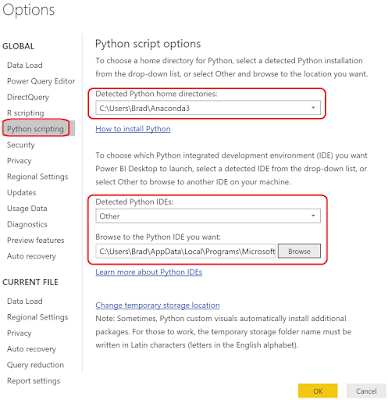Open Auto recovery under GLOBAL

(31, 256)
